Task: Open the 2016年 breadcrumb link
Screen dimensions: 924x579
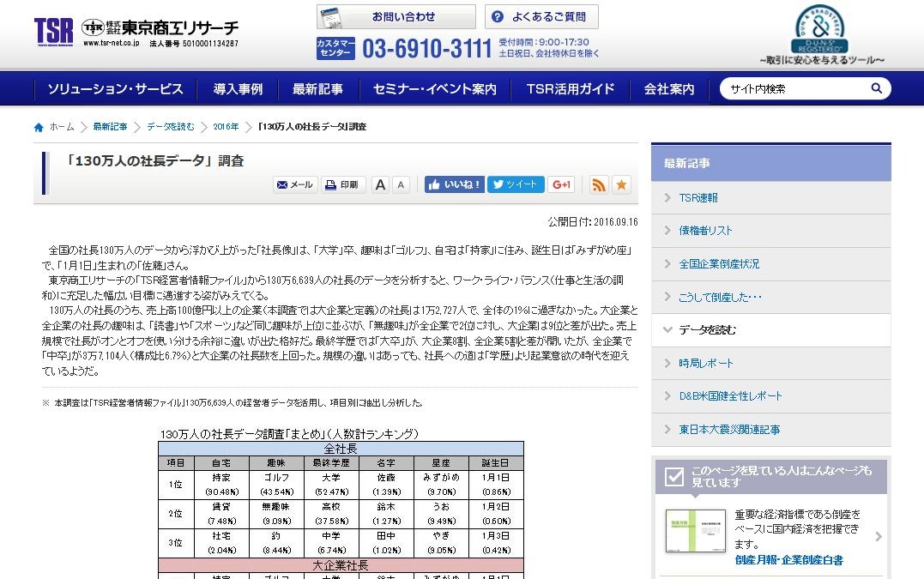Action: 225,126
